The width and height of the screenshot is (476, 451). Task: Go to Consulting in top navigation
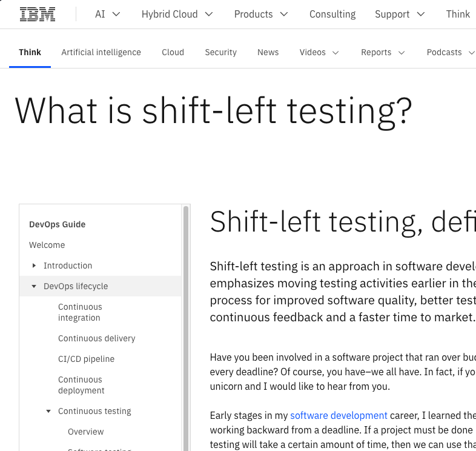[332, 15]
